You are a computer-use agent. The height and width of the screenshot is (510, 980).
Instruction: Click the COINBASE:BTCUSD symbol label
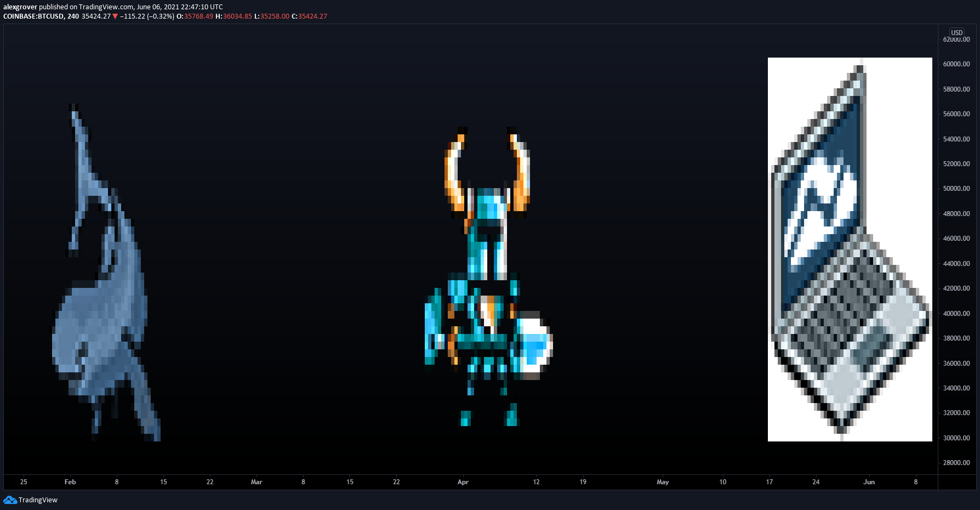[33, 16]
